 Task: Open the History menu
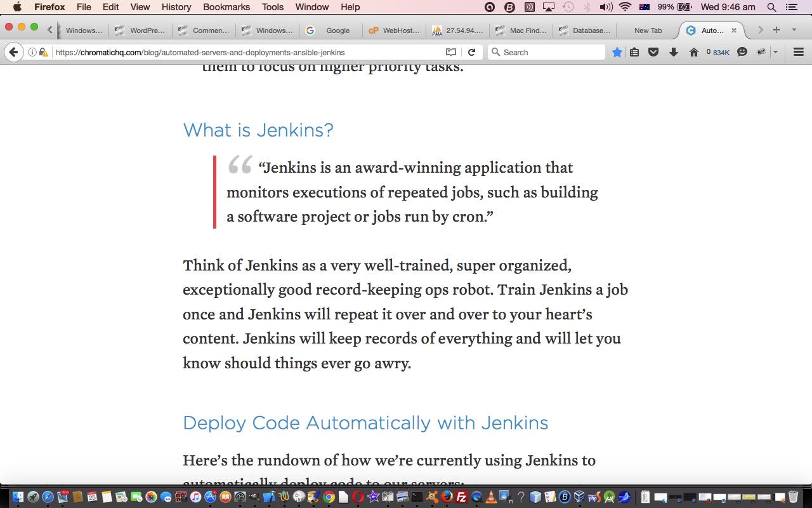point(176,7)
